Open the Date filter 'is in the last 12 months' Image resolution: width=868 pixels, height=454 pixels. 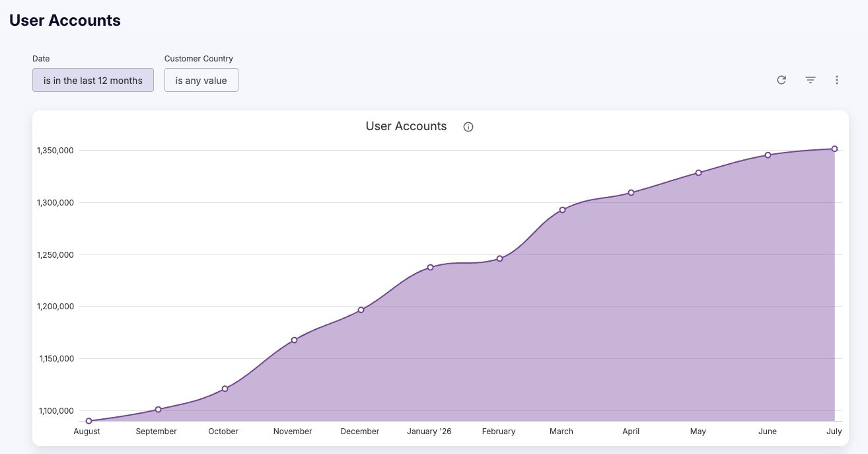(x=93, y=80)
